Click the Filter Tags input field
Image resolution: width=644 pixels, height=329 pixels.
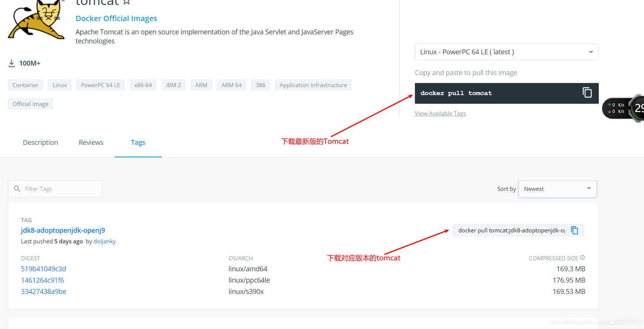point(55,189)
